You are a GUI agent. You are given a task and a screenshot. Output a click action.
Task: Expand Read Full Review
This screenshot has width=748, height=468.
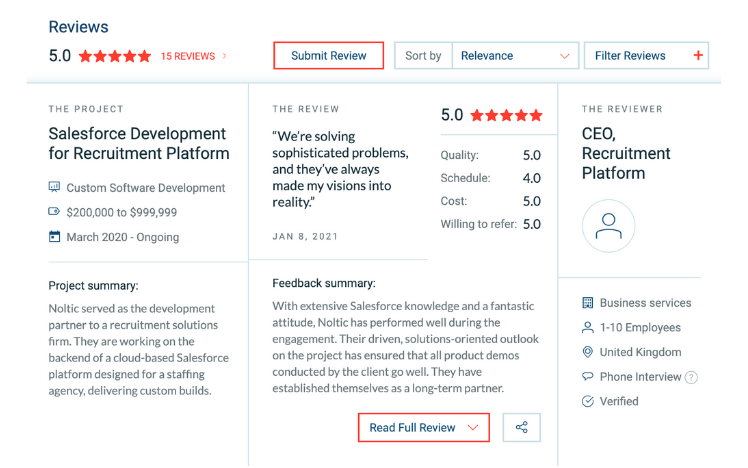(x=424, y=427)
